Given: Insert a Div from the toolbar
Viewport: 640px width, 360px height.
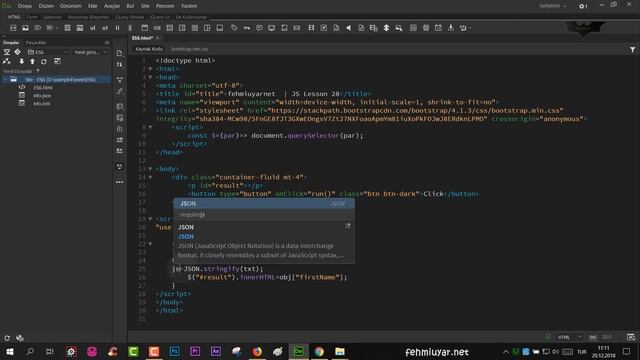Looking at the screenshot, I should pos(13,28).
